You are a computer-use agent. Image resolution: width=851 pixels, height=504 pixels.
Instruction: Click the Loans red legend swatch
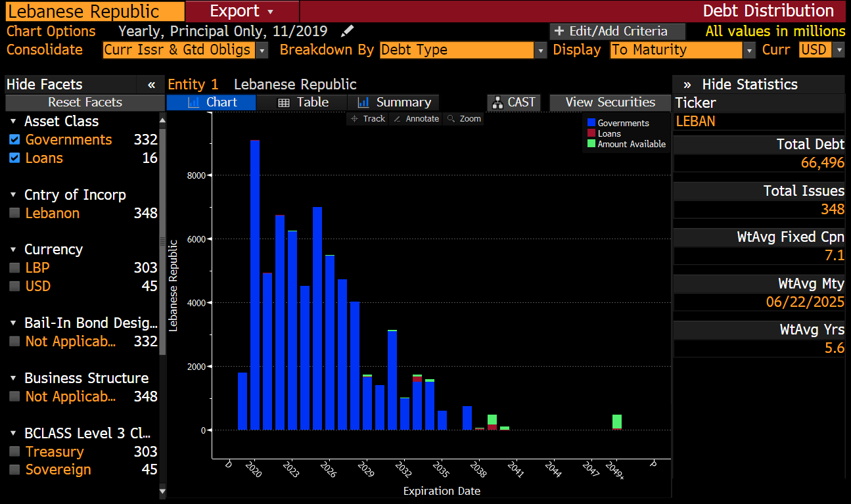coord(591,133)
